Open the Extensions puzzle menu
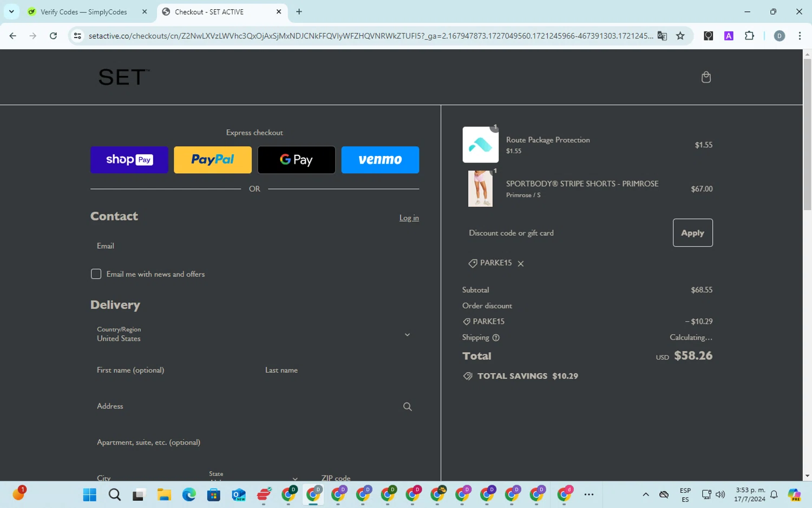 pos(749,36)
